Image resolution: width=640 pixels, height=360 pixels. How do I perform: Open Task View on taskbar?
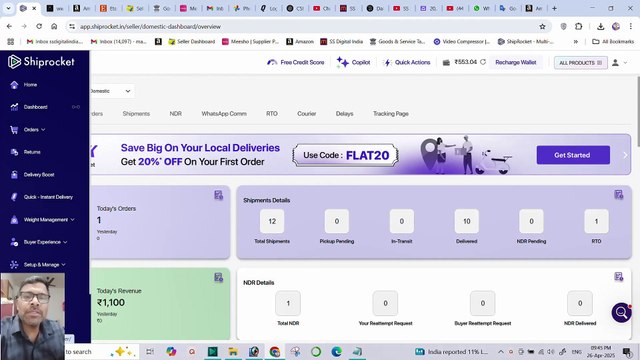[x=150, y=351]
